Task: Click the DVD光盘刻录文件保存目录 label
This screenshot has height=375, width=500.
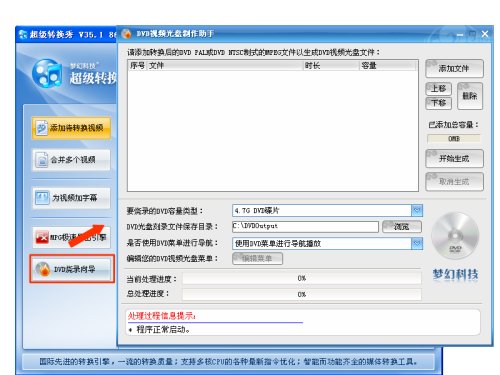Action: tap(172, 227)
